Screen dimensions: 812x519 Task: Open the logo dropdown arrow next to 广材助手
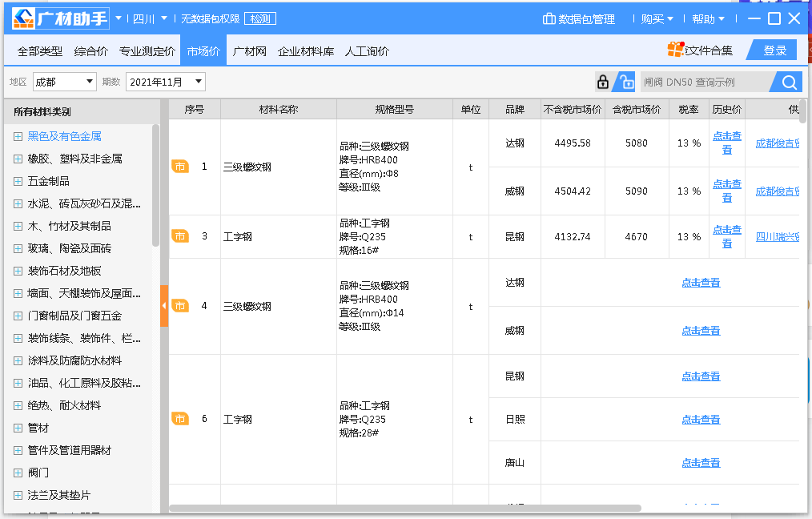[118, 18]
